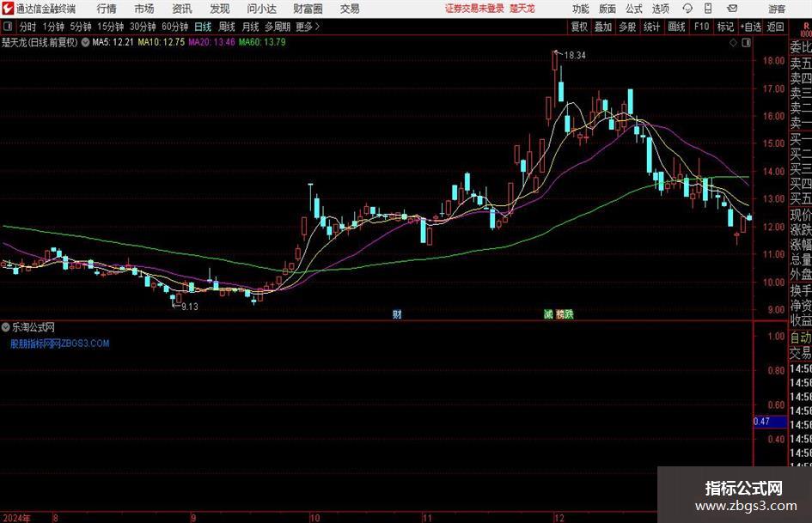This screenshot has width=812, height=523.
Task: Open the 行情 menu
Action: (x=107, y=9)
